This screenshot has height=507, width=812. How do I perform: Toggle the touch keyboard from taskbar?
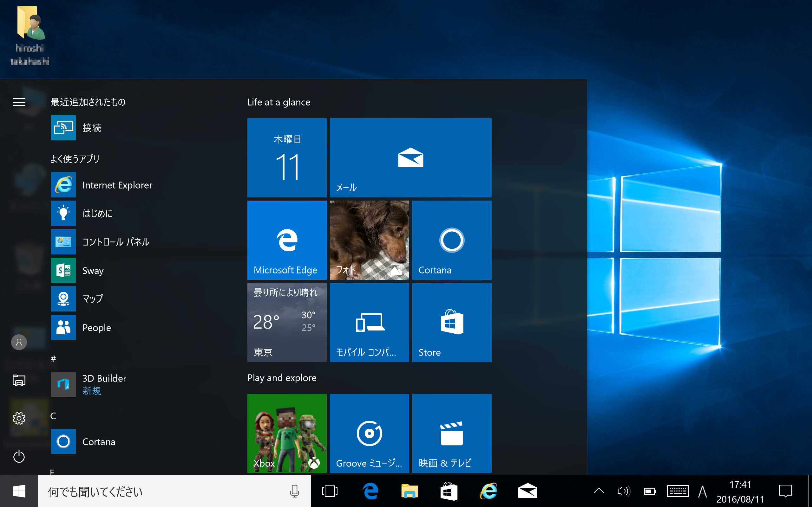point(678,491)
